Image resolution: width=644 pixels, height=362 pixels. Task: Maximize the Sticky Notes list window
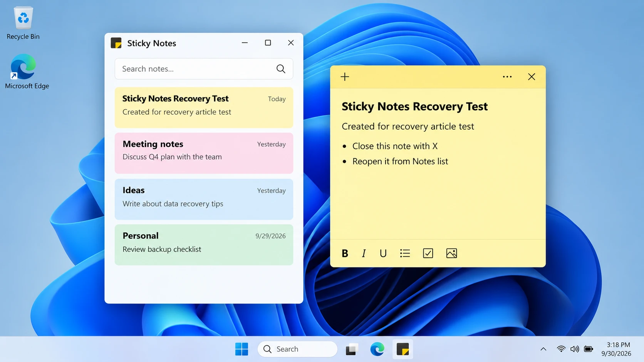pyautogui.click(x=268, y=43)
